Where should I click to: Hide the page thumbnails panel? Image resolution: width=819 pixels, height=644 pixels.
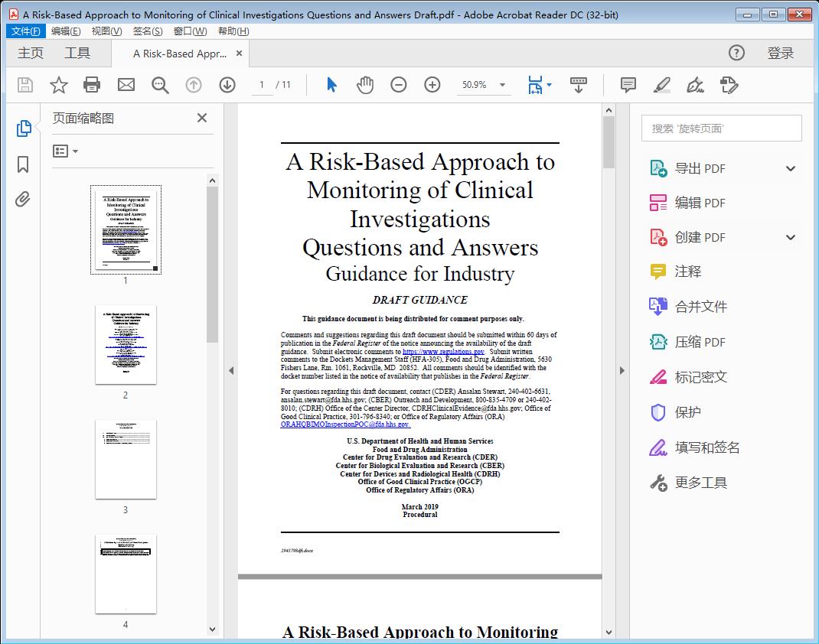201,118
